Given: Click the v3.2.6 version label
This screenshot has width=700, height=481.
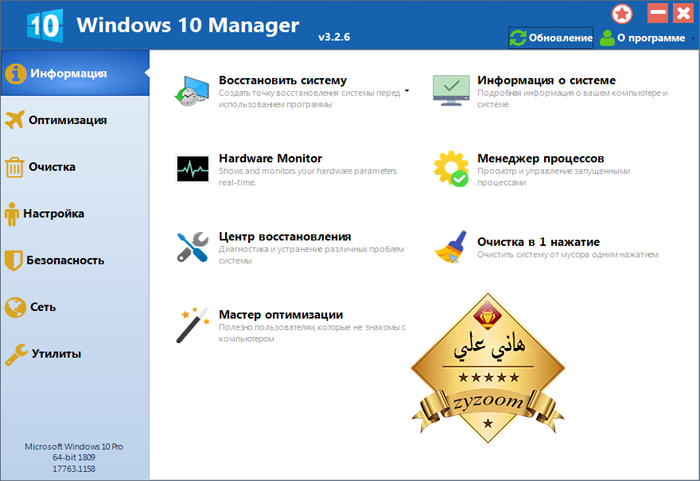Looking at the screenshot, I should tap(334, 37).
